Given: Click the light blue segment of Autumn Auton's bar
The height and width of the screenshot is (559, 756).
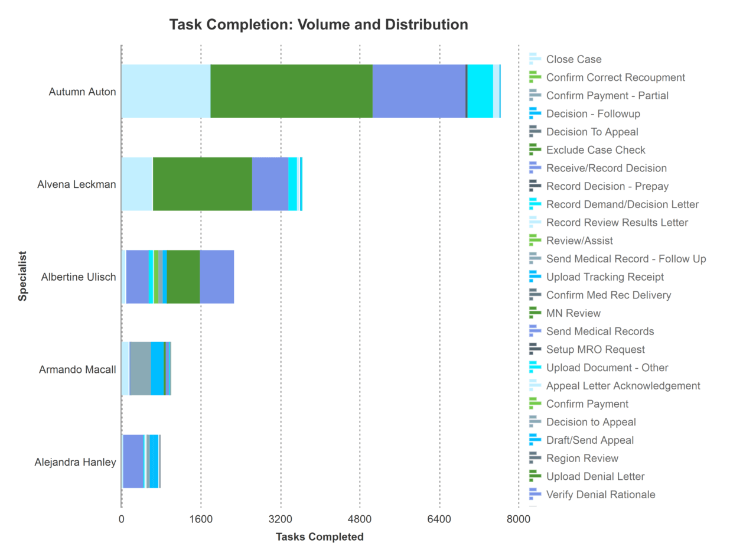Looking at the screenshot, I should pyautogui.click(x=165, y=91).
